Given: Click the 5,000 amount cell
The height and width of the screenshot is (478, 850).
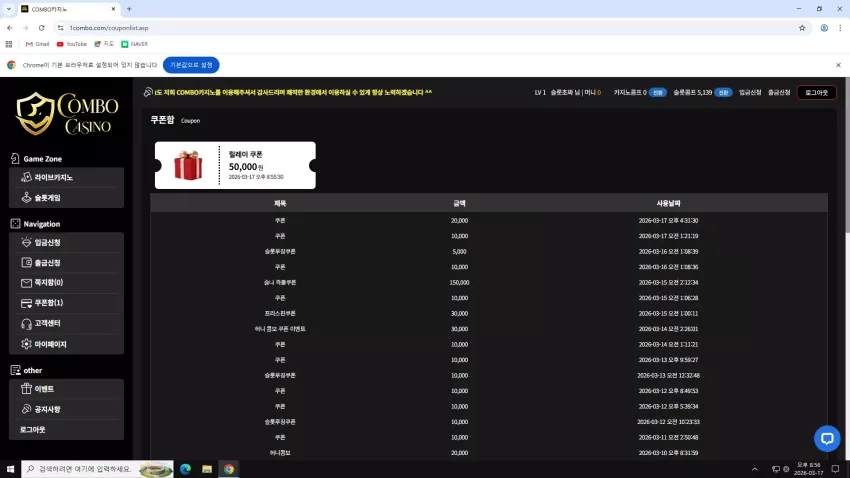Looking at the screenshot, I should tap(459, 252).
